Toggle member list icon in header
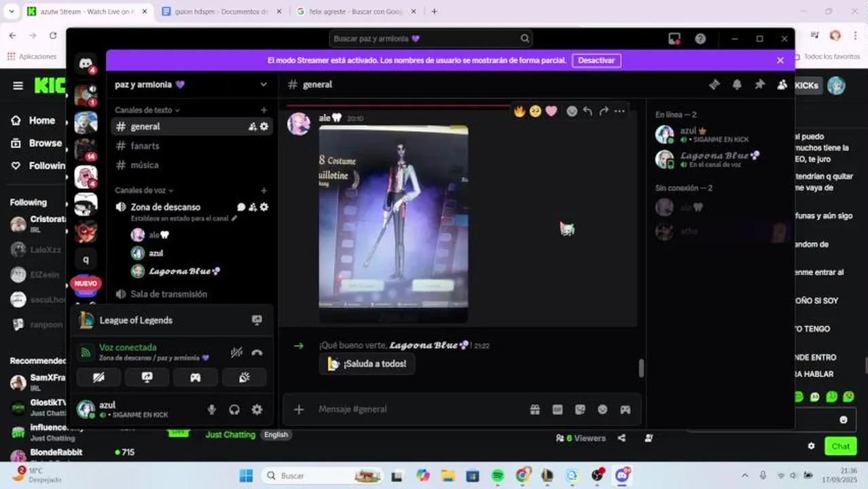 click(x=782, y=84)
